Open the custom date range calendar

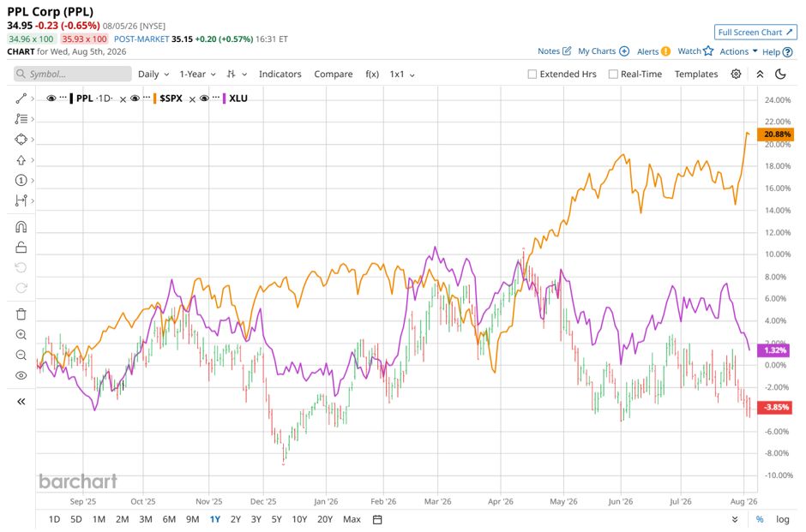coord(377,520)
